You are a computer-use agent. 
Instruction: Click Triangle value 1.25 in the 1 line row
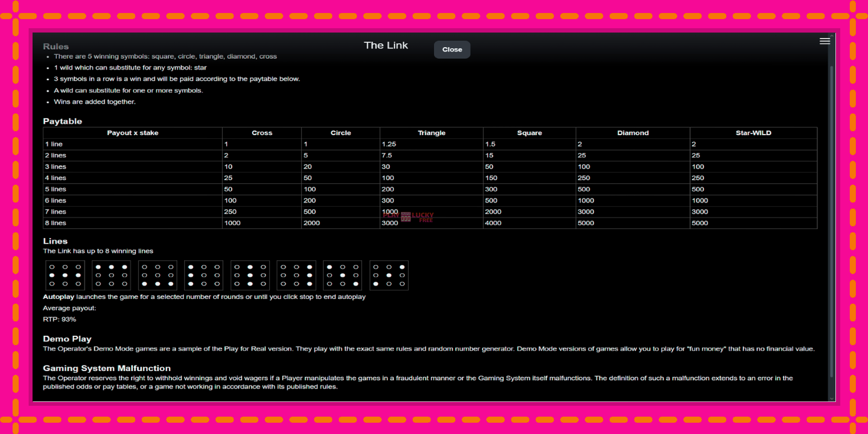click(389, 144)
